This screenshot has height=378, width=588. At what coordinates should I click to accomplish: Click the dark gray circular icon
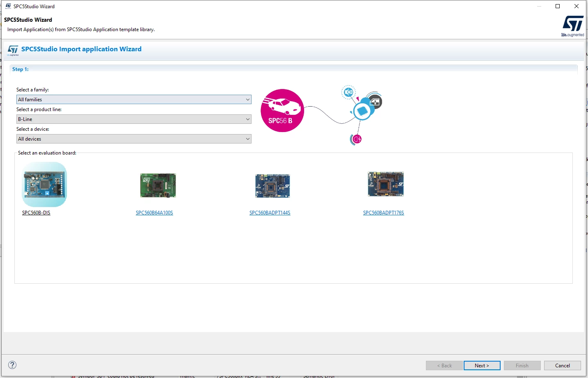[375, 102]
